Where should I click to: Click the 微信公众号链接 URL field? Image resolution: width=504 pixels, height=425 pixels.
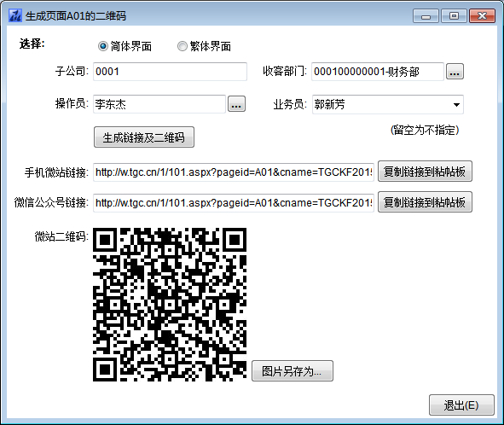234,203
